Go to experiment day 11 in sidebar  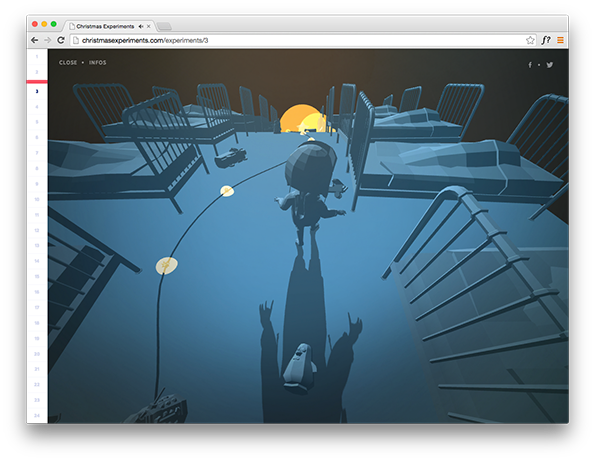[x=37, y=215]
